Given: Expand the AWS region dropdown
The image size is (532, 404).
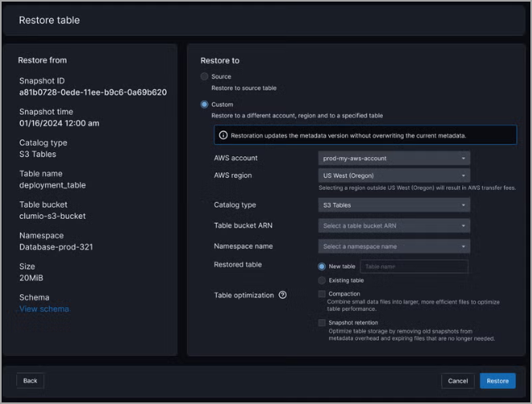Looking at the screenshot, I should pyautogui.click(x=394, y=176).
